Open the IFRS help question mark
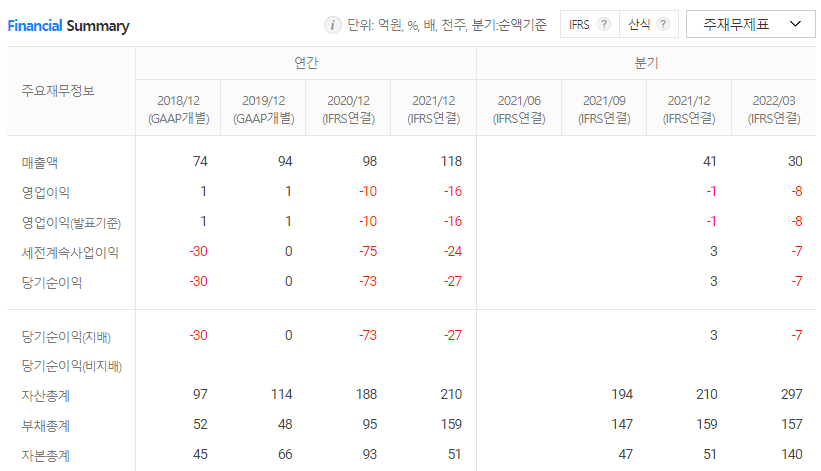The height and width of the screenshot is (471, 821). coord(604,24)
